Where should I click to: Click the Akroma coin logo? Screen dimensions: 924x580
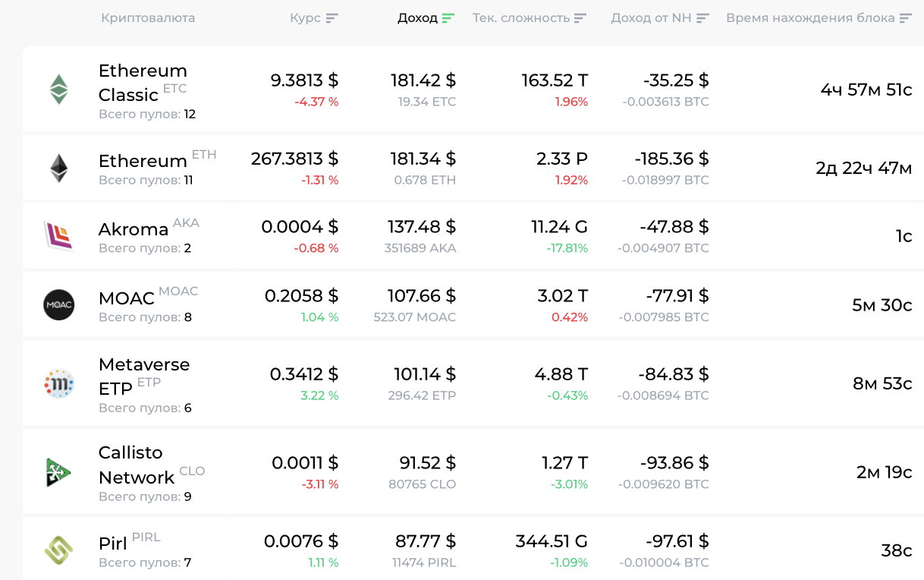point(58,236)
